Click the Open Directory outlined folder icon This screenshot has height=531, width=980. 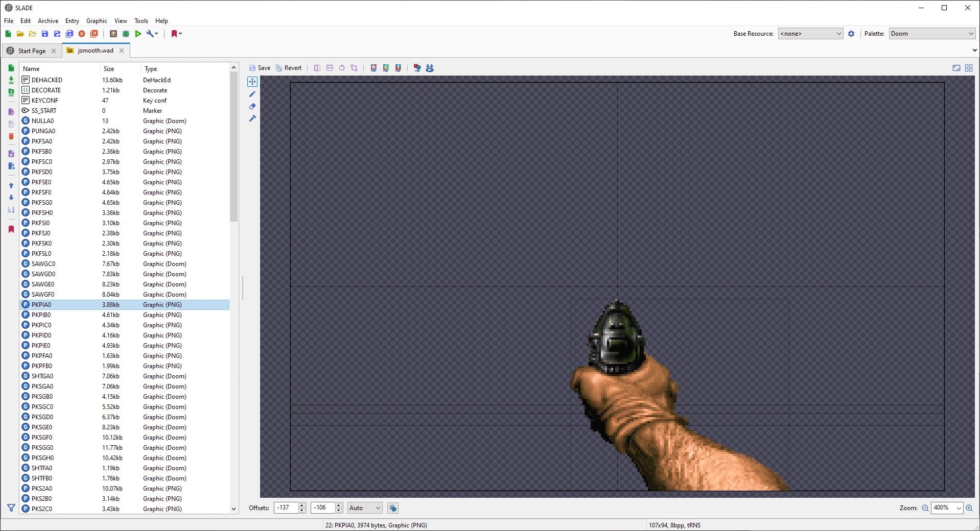coord(33,34)
